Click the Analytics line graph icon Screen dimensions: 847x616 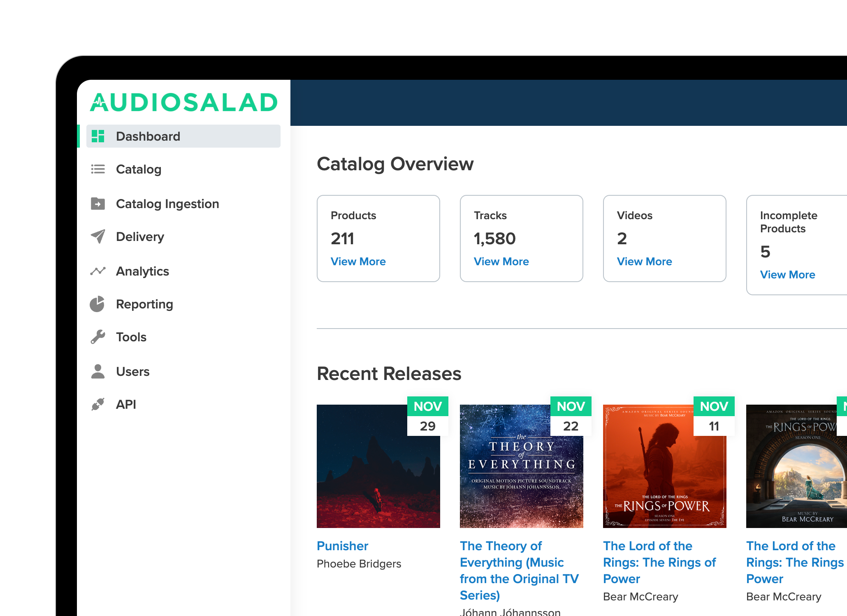(x=98, y=271)
